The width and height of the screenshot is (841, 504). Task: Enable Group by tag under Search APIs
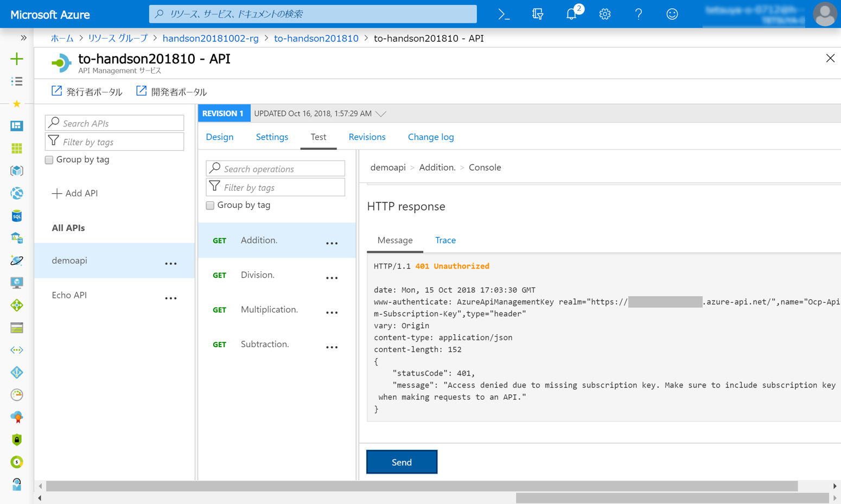point(49,160)
